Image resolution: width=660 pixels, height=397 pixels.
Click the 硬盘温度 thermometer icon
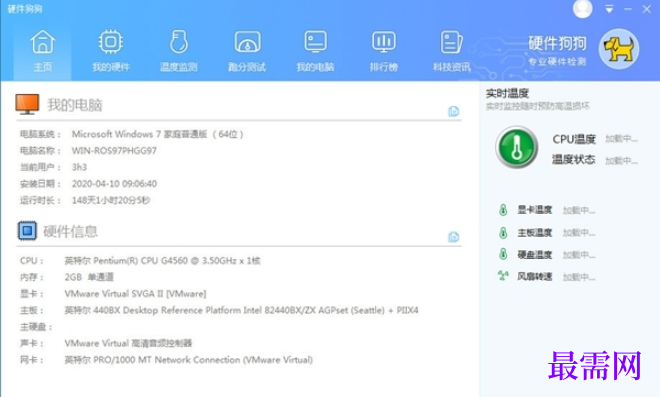tap(503, 254)
